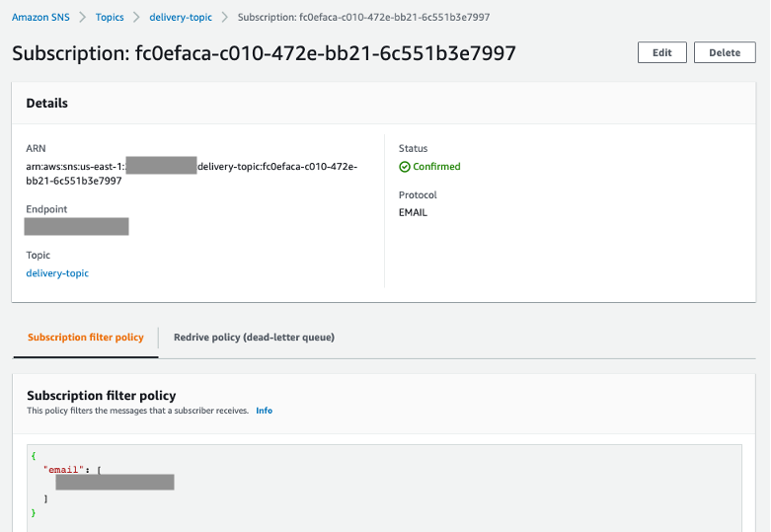771x532 pixels.
Task: Click the Subscription filter policy panel heading
Action: click(102, 396)
